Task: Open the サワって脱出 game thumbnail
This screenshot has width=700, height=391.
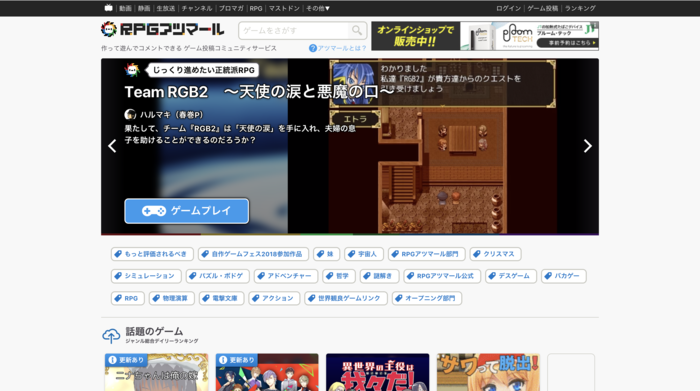Action: [x=488, y=372]
